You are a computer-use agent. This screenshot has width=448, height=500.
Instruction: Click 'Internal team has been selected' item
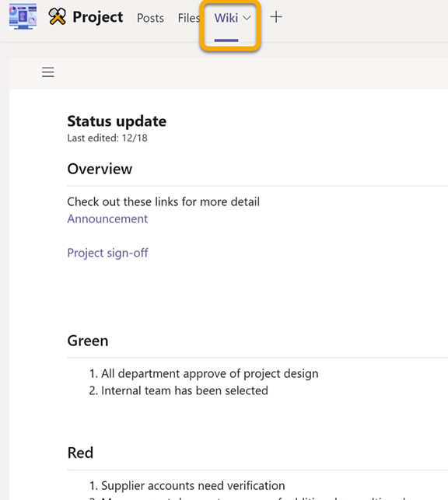(184, 390)
